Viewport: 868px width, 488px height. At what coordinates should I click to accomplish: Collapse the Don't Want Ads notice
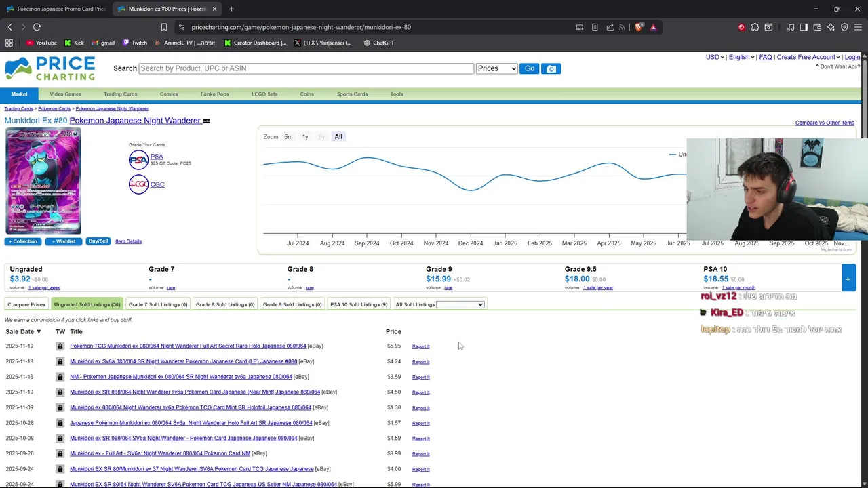coord(838,66)
